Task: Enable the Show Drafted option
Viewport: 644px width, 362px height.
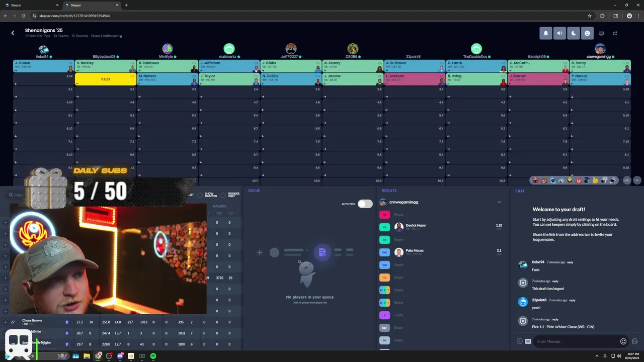Action: pyautogui.click(x=200, y=195)
